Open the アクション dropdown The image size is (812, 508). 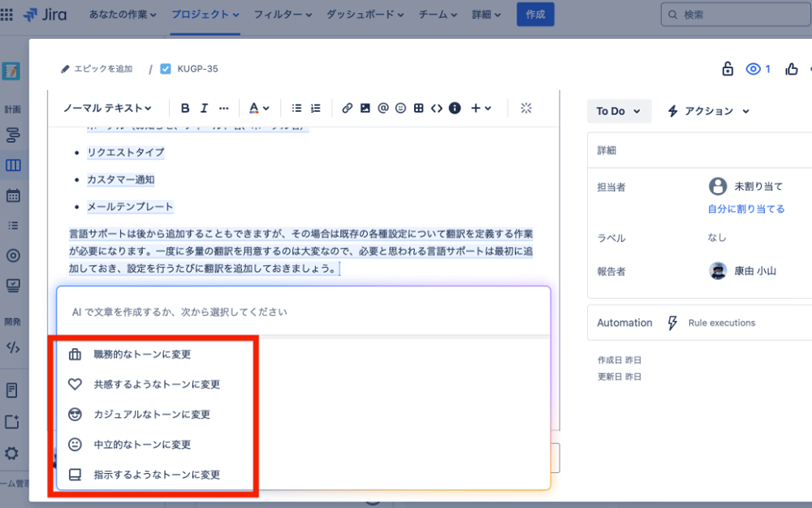click(708, 111)
